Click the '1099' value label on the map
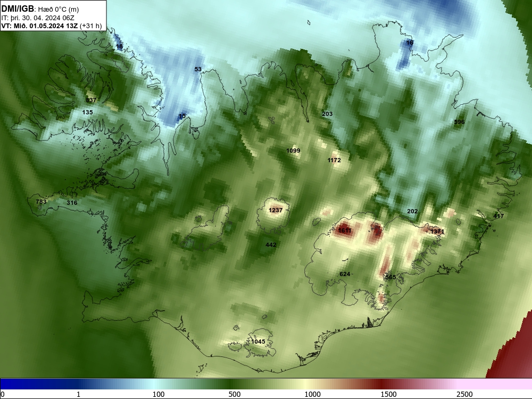The height and width of the screenshot is (399, 532). 293,151
